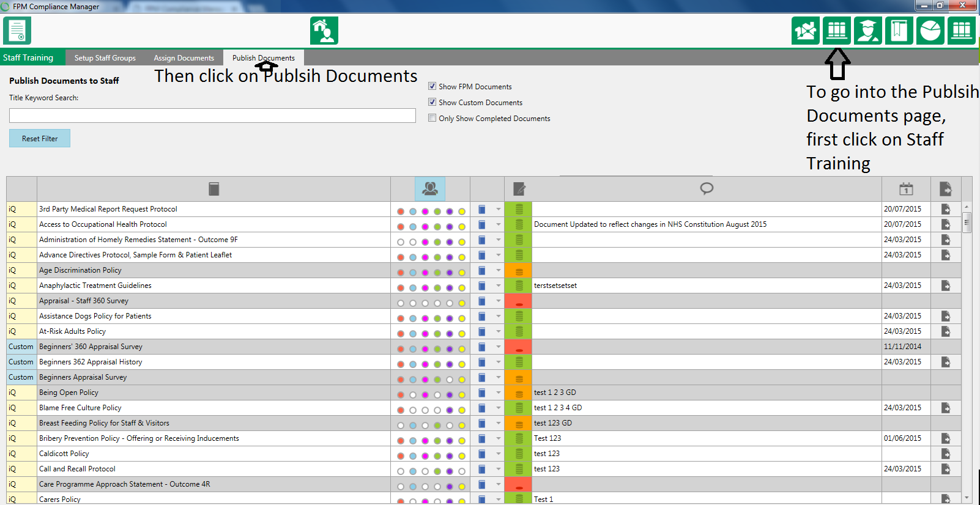Image resolution: width=980 pixels, height=505 pixels.
Task: Toggle Show Custom Documents checkbox
Action: coord(432,102)
